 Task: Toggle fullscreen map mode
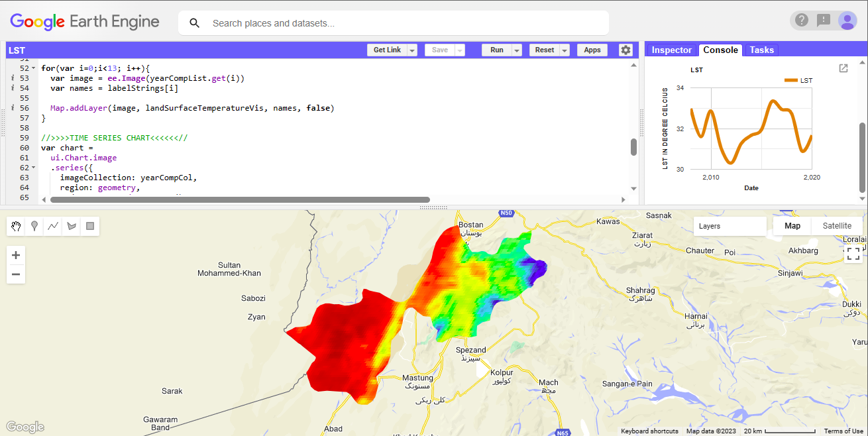coord(853,252)
